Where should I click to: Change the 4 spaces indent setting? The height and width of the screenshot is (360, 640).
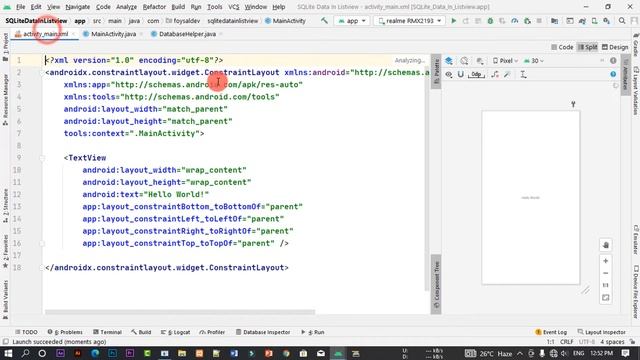tap(612, 342)
